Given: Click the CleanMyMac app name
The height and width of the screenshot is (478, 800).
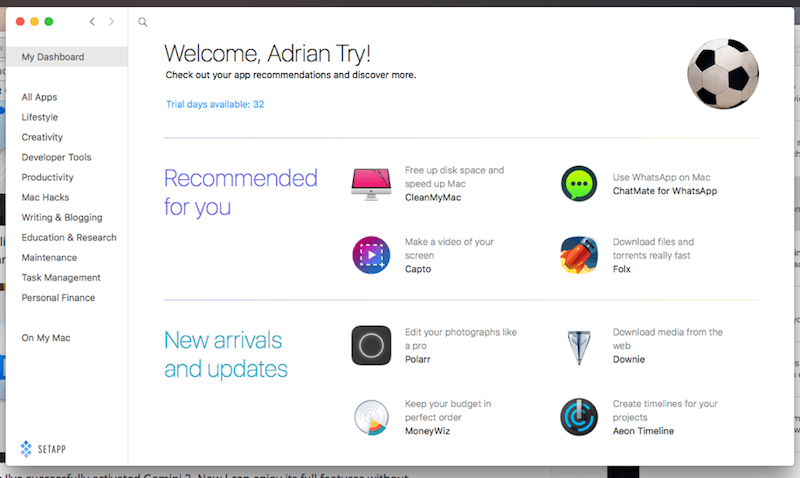Looking at the screenshot, I should pyautogui.click(x=433, y=197).
